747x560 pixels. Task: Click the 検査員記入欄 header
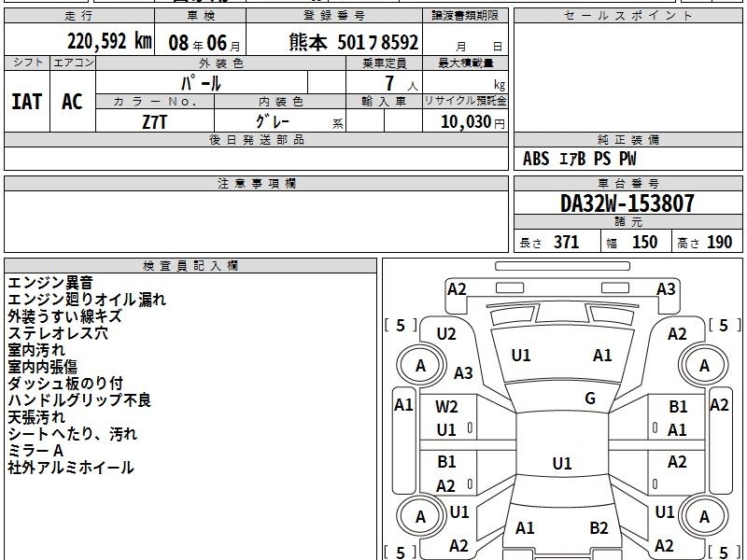[190, 266]
